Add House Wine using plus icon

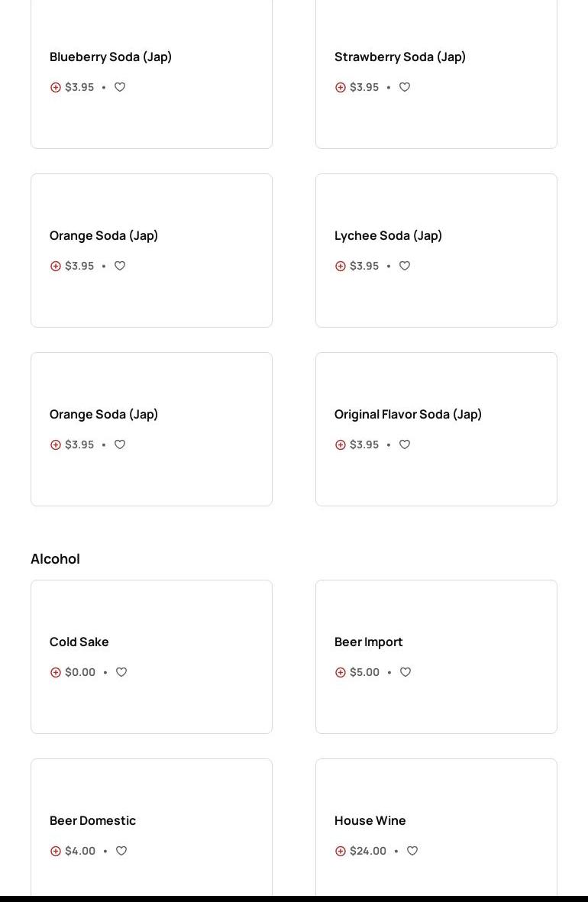(341, 851)
